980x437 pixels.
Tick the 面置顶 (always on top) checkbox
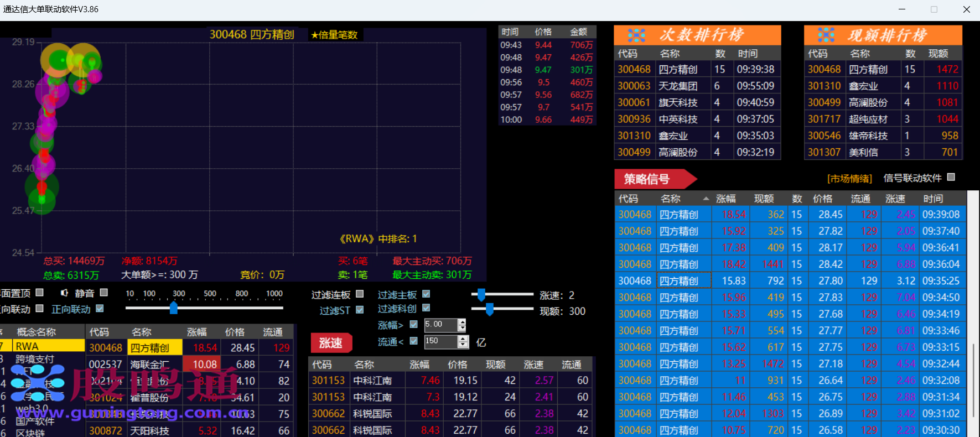39,292
